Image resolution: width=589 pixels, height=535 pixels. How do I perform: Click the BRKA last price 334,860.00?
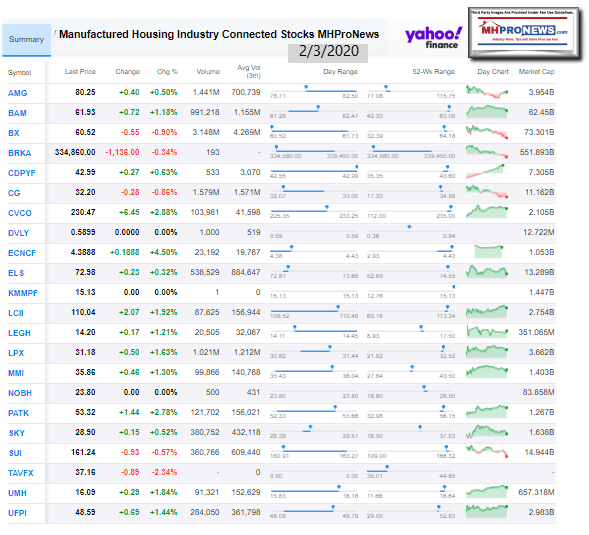75,153
